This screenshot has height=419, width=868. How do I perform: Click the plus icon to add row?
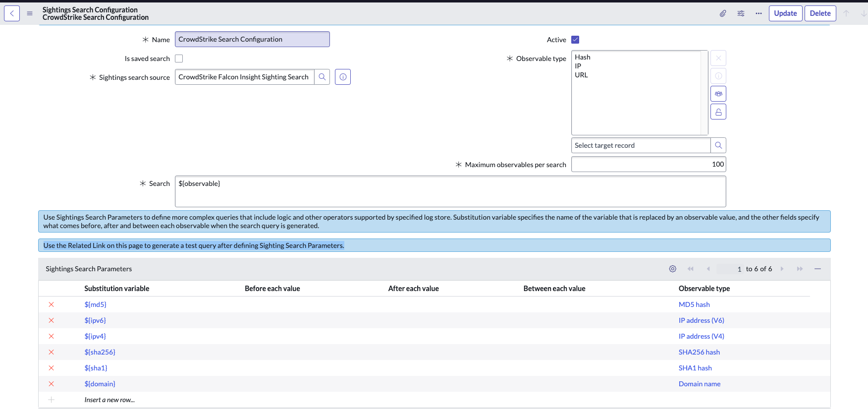point(51,400)
